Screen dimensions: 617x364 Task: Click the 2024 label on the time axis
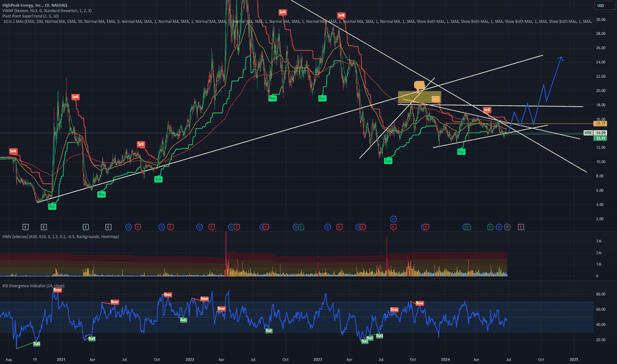pyautogui.click(x=445, y=359)
